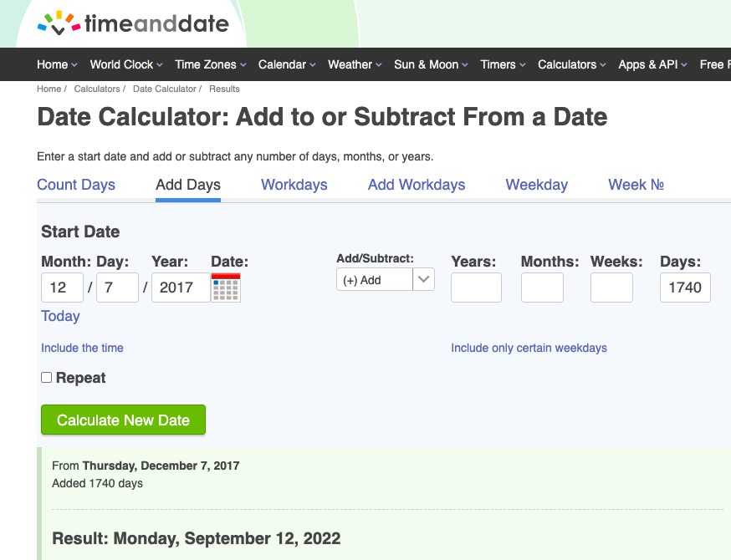Expand the Weather menu

[355, 64]
